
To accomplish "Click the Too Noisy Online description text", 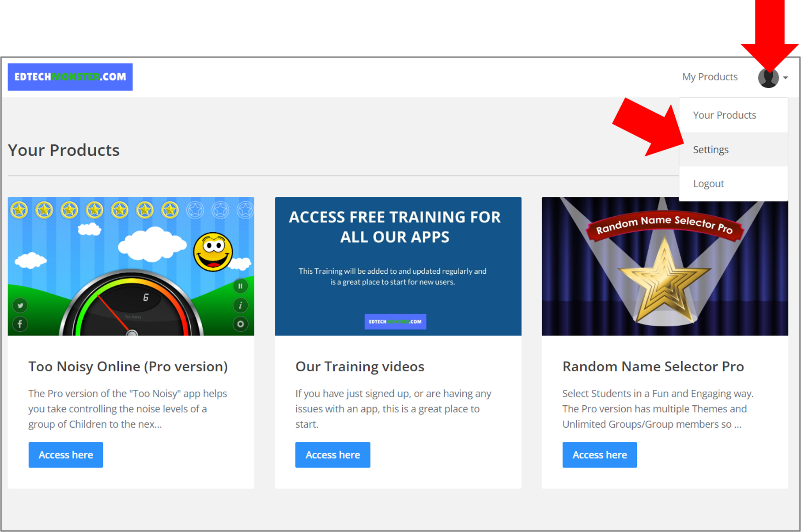I will (128, 409).
